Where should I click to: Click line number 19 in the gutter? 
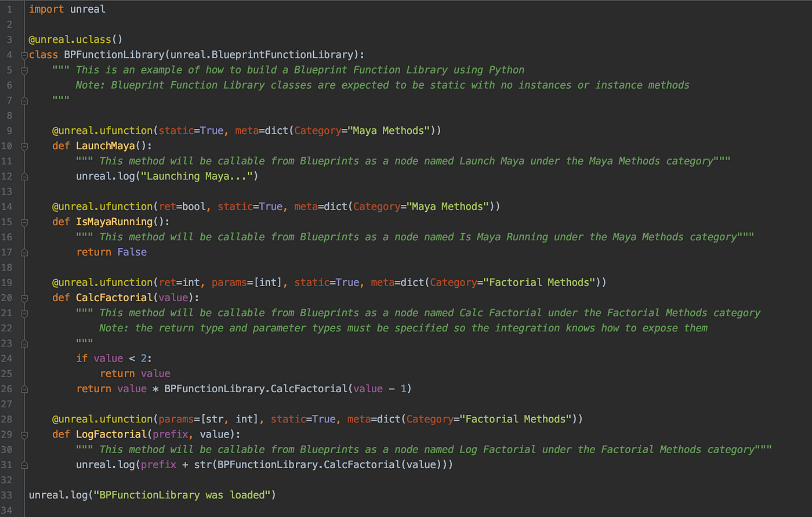click(7, 283)
